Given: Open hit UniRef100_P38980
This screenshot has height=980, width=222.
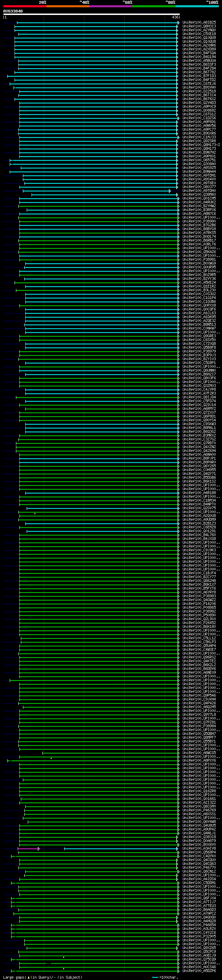Looking at the screenshot, I should coord(199,221).
